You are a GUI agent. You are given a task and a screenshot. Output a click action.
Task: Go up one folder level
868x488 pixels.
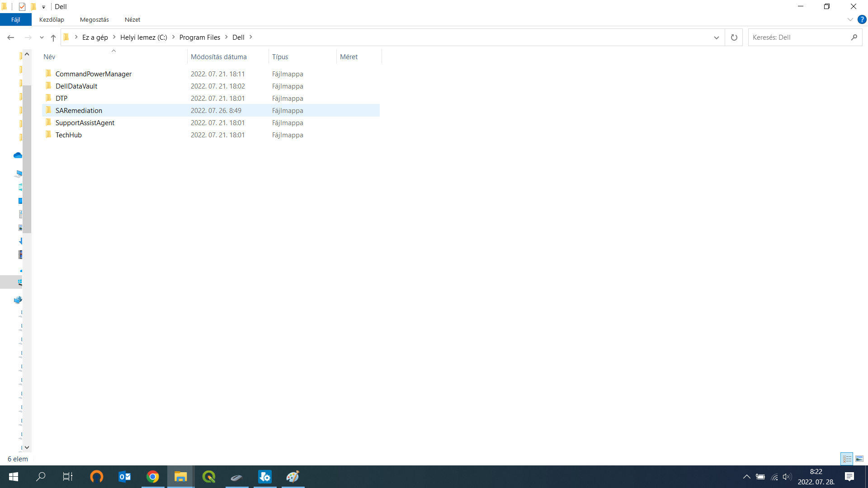53,38
